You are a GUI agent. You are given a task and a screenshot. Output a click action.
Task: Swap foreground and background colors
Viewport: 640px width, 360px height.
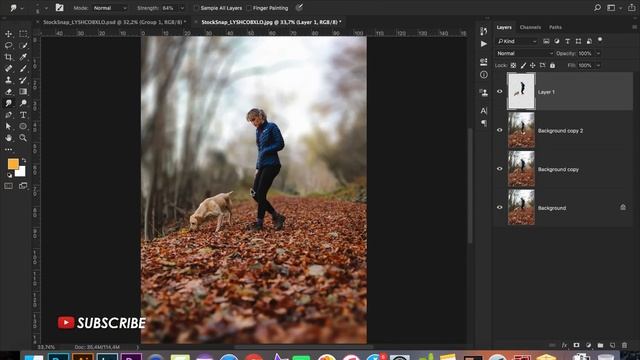pos(24,160)
